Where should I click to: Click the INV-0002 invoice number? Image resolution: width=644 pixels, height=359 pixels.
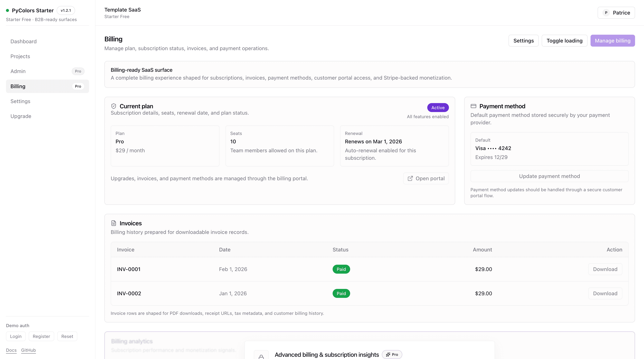pyautogui.click(x=129, y=294)
